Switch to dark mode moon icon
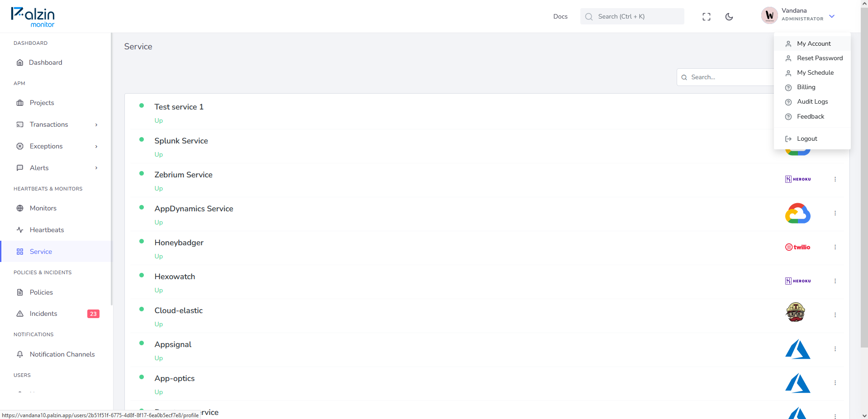This screenshot has height=419, width=868. point(729,17)
